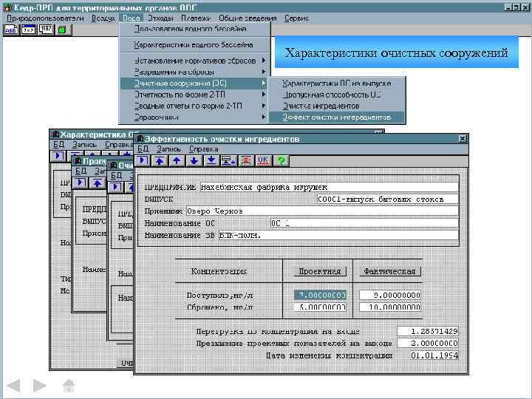Click actual Сброшено value 10.00000000

(390, 307)
